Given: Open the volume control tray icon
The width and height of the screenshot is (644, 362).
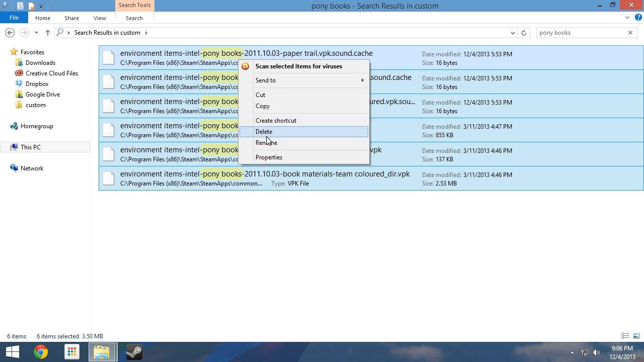Looking at the screenshot, I should click(597, 352).
